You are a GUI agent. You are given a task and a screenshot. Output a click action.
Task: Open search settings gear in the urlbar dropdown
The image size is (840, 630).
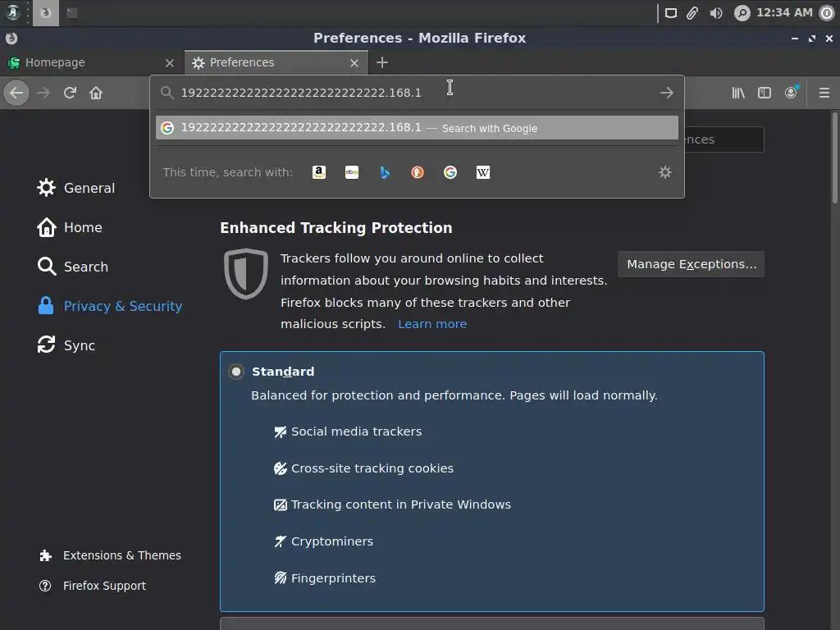click(665, 172)
